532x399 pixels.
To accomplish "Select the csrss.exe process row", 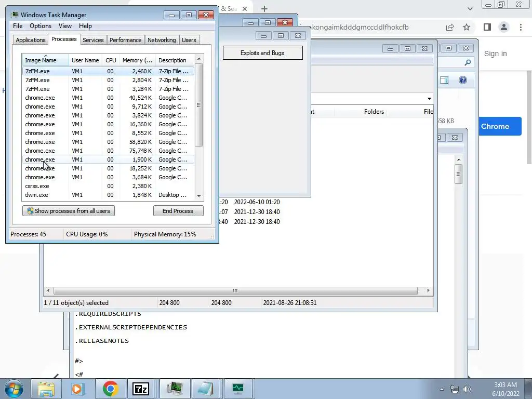I will point(108,186).
